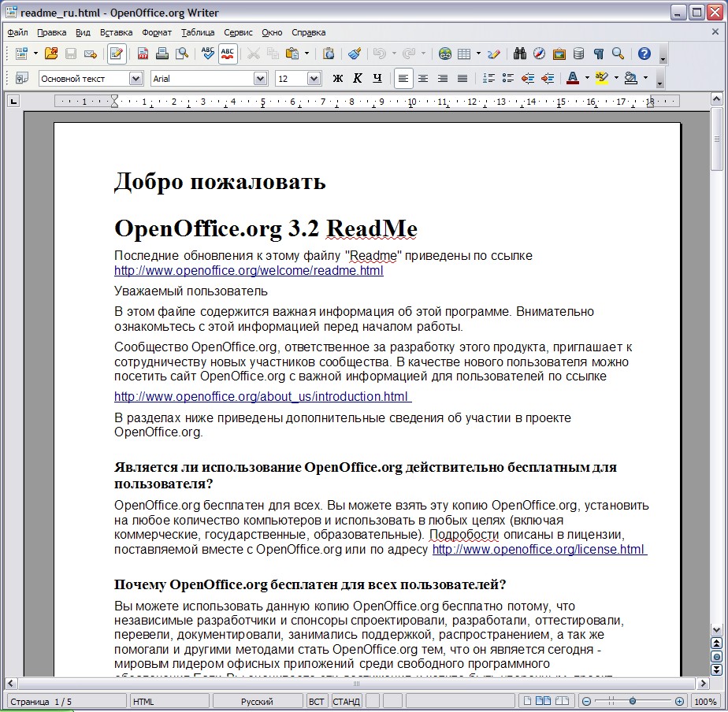Viewport: 728px width, 712px height.
Task: Apply red Font Color swatch
Action: pyautogui.click(x=573, y=79)
